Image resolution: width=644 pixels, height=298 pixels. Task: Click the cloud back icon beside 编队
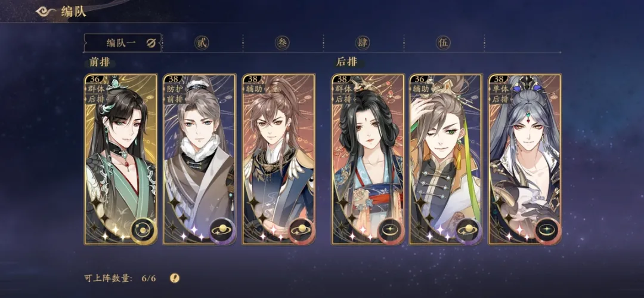[45, 11]
